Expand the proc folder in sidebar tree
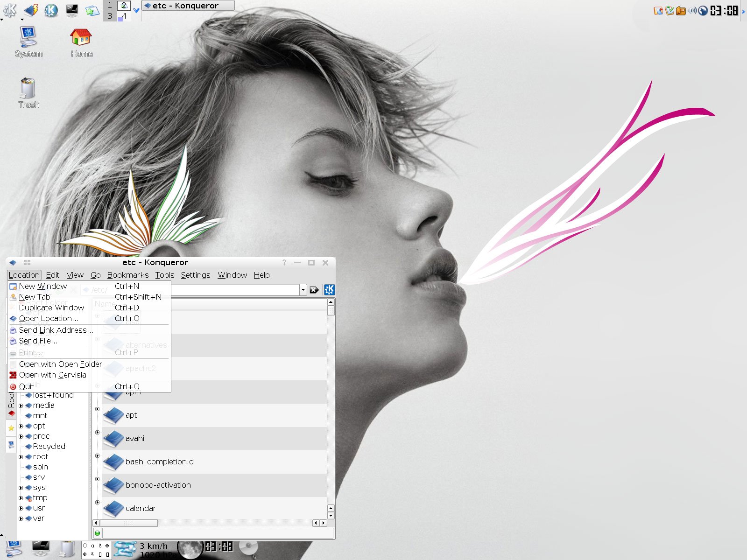The width and height of the screenshot is (747, 560). 21,436
